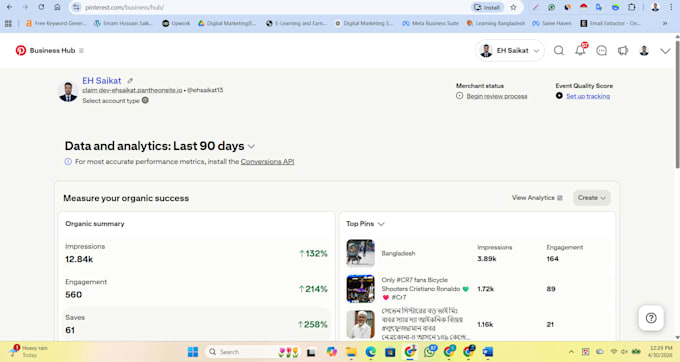Screen dimensions: 680x362
Task: Click the Chrome profile avatar
Action: click(655, 7)
